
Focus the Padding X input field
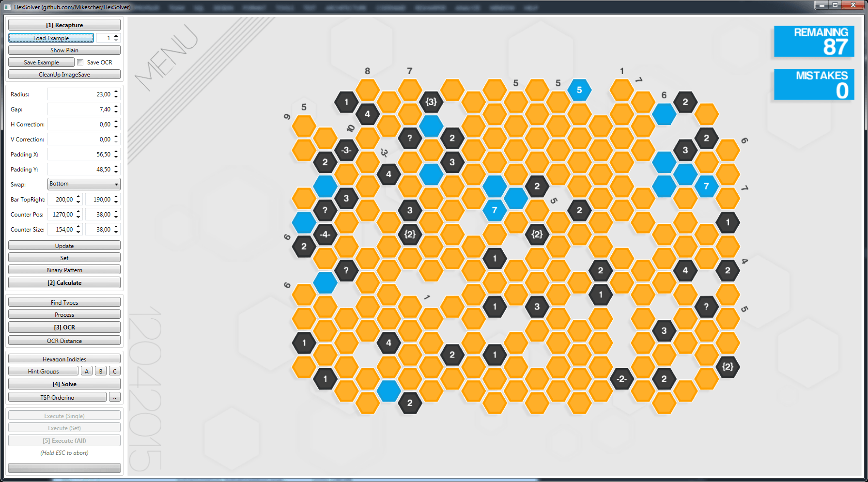click(x=80, y=155)
